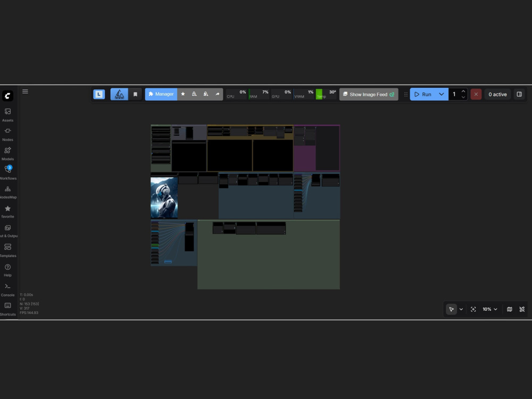Click the blue triangle logo button

pos(119,94)
